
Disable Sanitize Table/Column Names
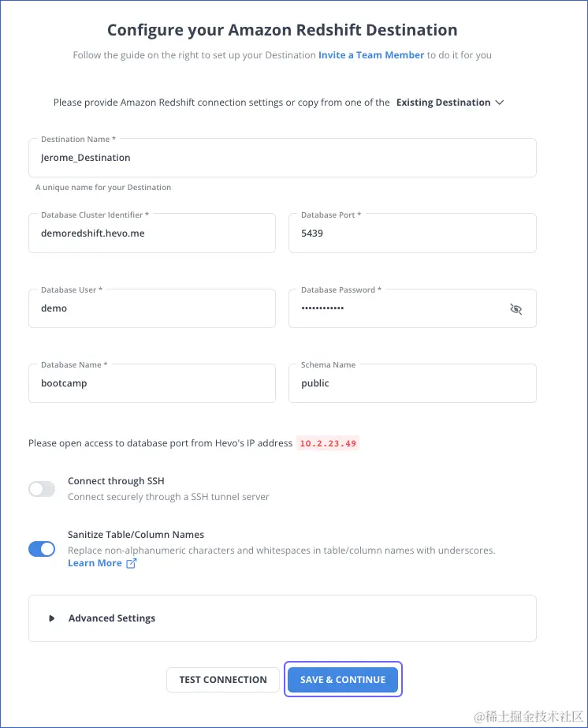(41, 548)
